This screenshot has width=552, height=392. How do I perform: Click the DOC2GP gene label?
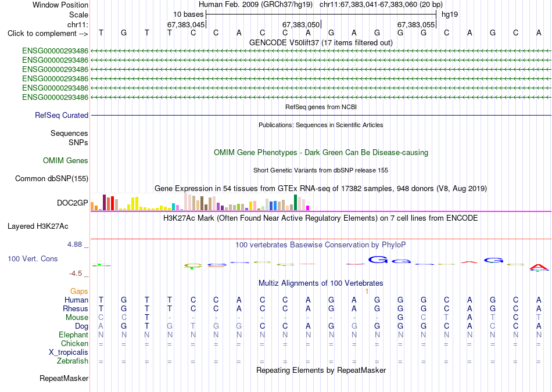pos(73,203)
